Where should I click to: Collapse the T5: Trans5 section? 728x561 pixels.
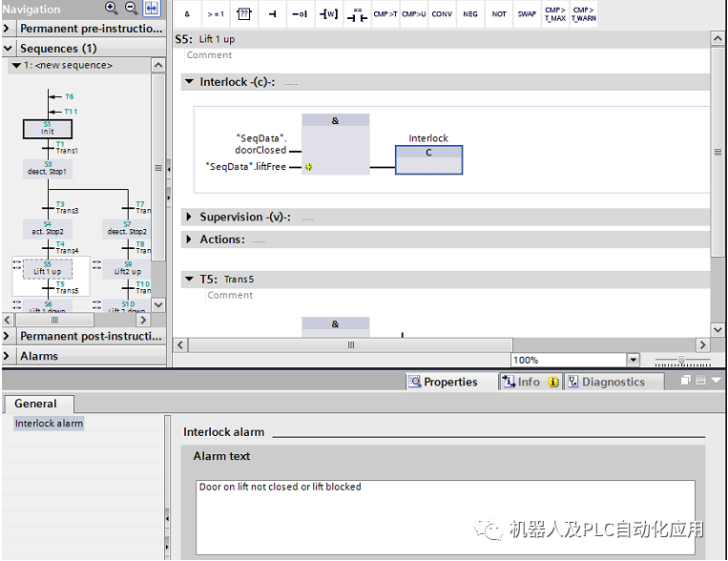(189, 280)
